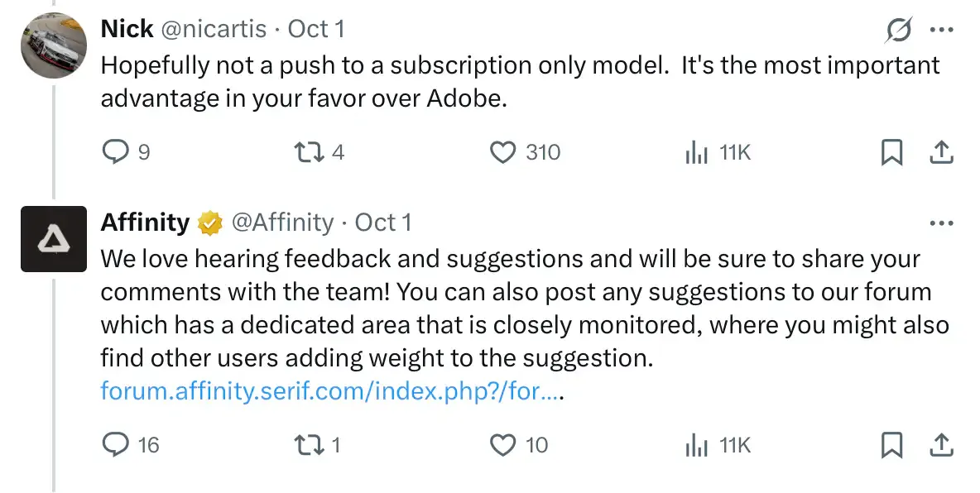Screen dimensions: 980x493
Task: View analytics on Nick's tweet
Action: click(697, 152)
